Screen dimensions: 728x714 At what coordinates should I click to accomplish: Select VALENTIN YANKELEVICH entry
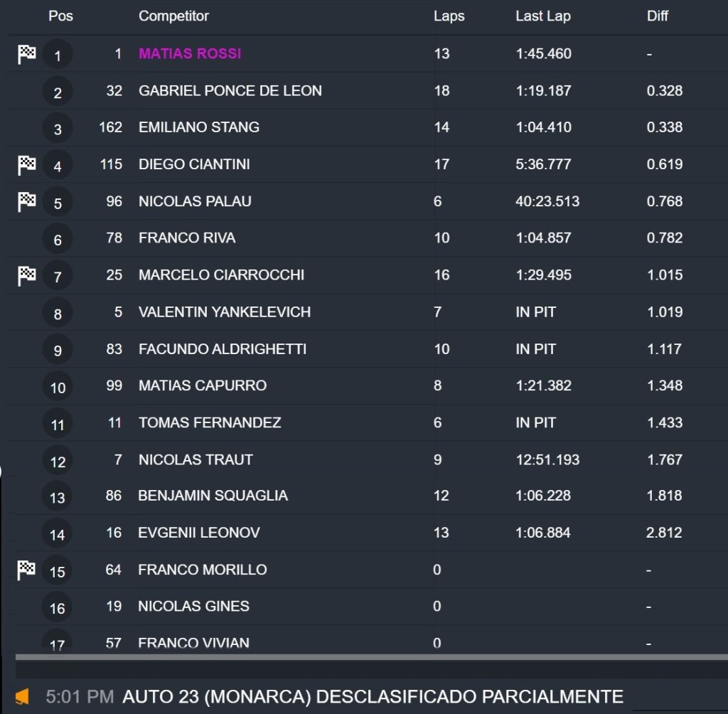click(224, 312)
